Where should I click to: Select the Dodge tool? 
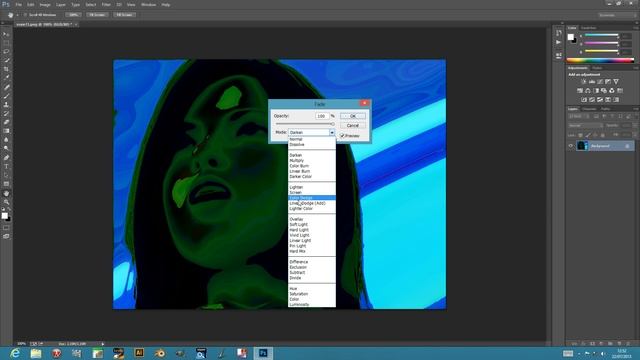[6, 148]
